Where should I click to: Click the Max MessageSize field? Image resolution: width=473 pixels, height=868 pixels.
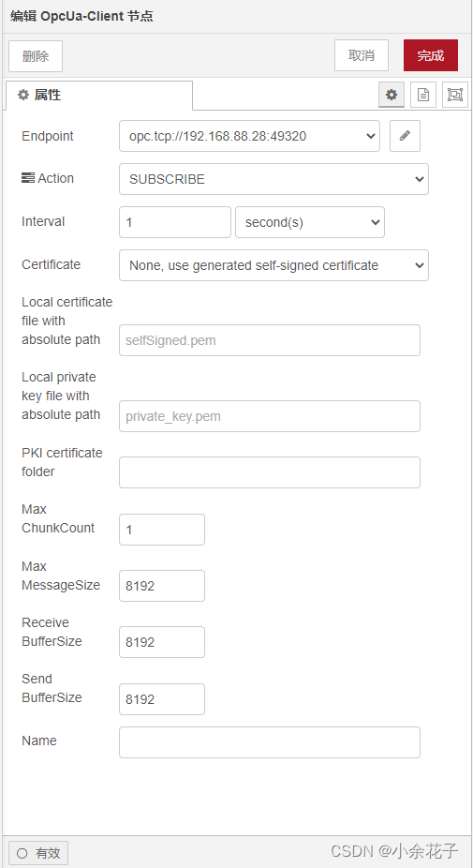pyautogui.click(x=161, y=586)
